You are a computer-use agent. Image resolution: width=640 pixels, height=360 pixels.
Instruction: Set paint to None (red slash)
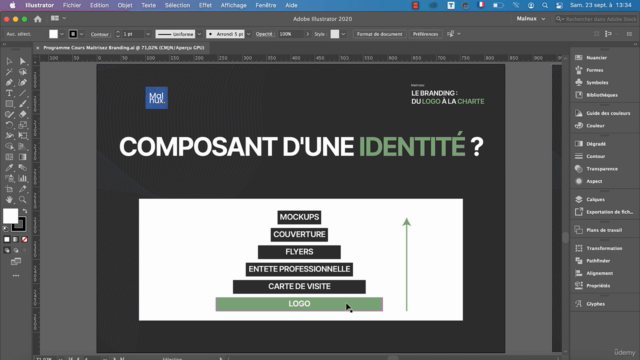(x=24, y=240)
